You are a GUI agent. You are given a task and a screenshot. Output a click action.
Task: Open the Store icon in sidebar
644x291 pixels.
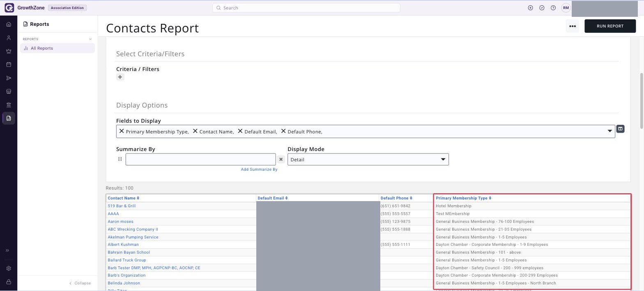click(9, 91)
